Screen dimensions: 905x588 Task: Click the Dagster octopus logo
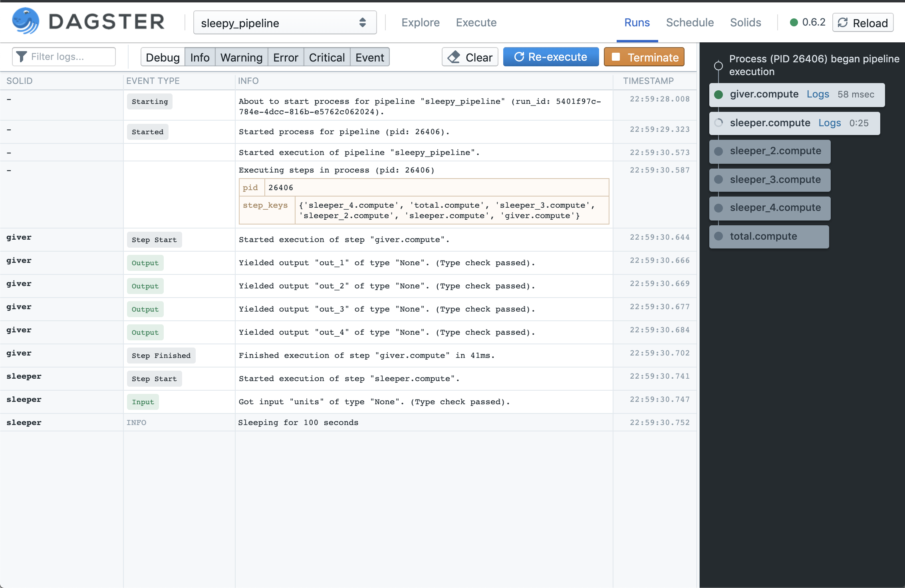(x=26, y=21)
